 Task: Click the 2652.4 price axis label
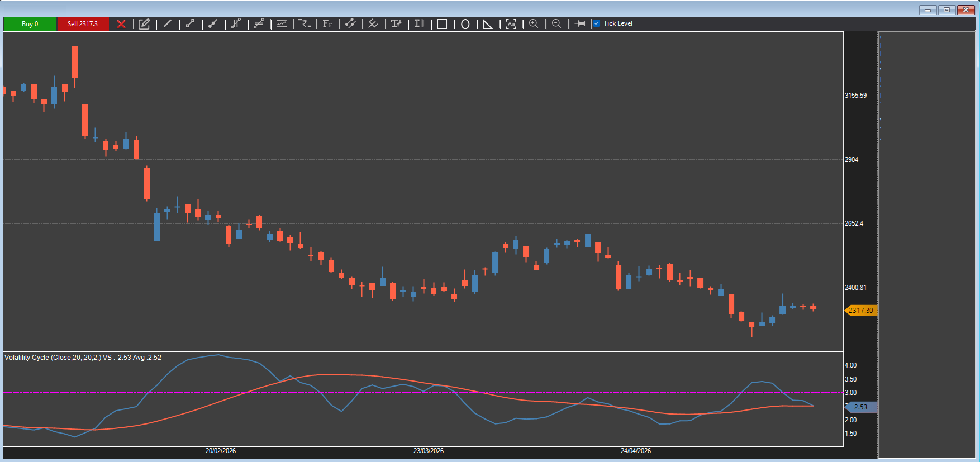coord(854,223)
